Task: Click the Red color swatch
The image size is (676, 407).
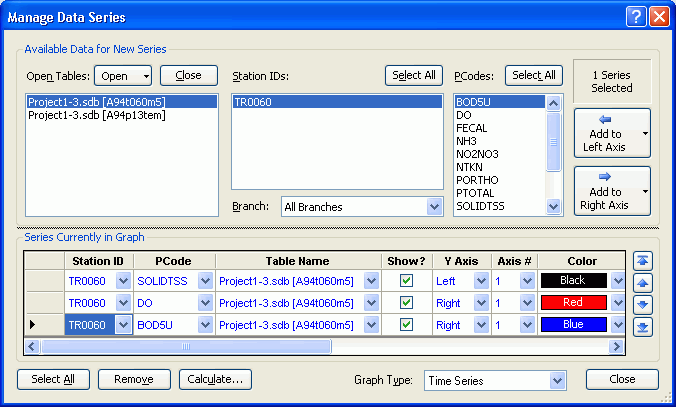Action: (x=574, y=303)
